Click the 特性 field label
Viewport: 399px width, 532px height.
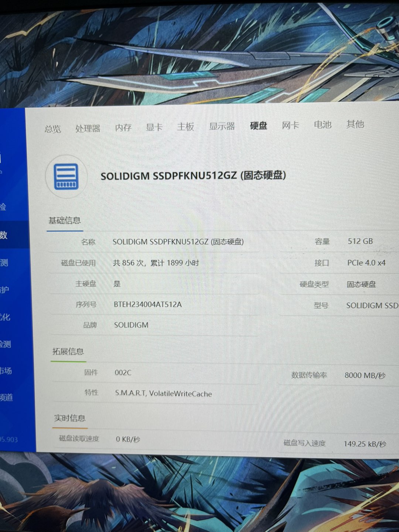tap(92, 392)
